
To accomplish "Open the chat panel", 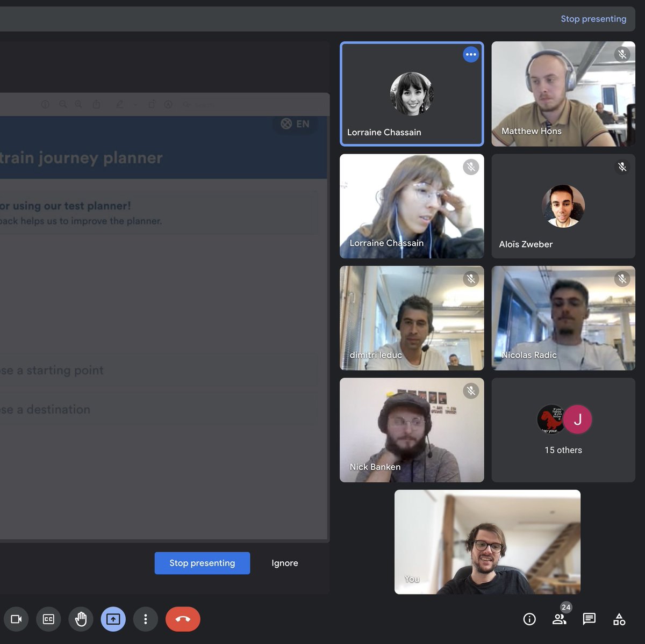I will 589,619.
